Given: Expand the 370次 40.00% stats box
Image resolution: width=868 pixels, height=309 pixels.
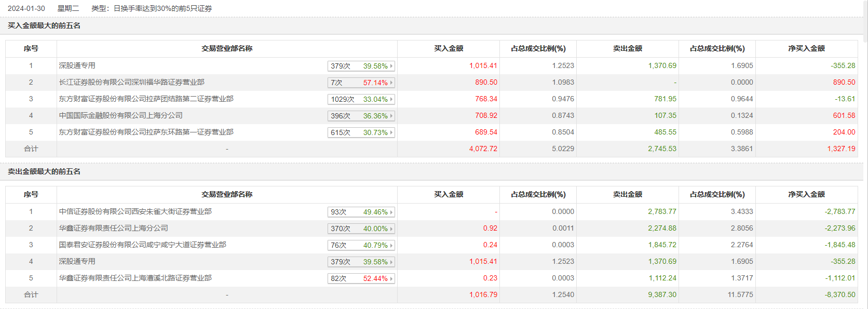Looking at the screenshot, I should click(x=361, y=229).
